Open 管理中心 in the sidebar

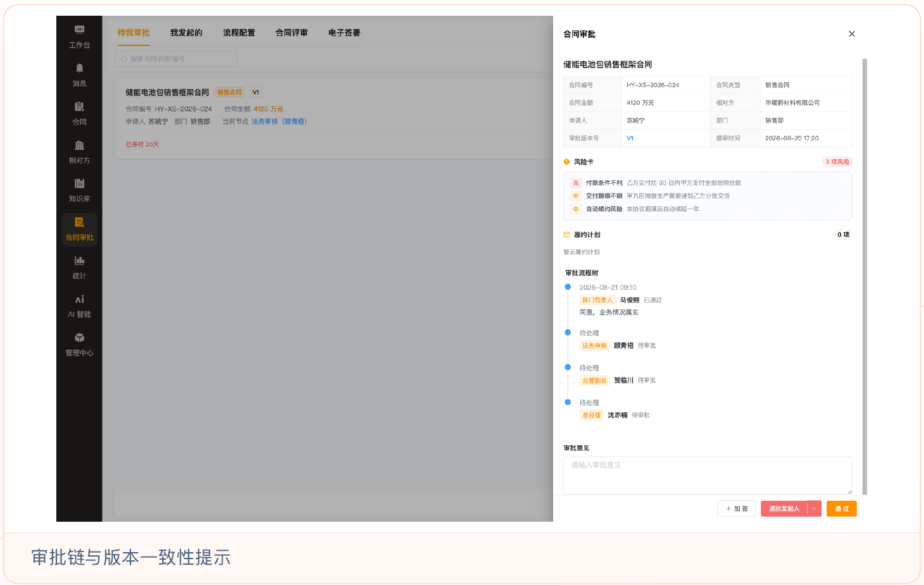coord(79,344)
